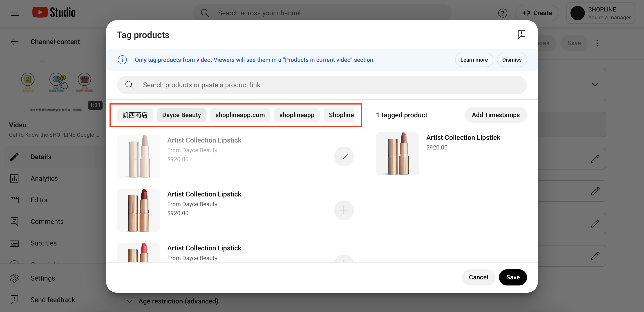Open the dark red lipstick thumbnail
This screenshot has height=312, width=644.
point(138,210)
